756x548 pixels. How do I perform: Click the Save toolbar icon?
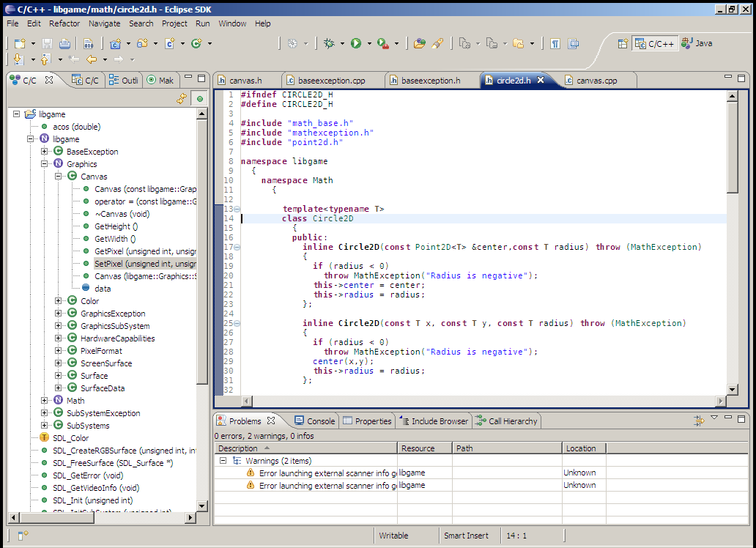[x=47, y=43]
